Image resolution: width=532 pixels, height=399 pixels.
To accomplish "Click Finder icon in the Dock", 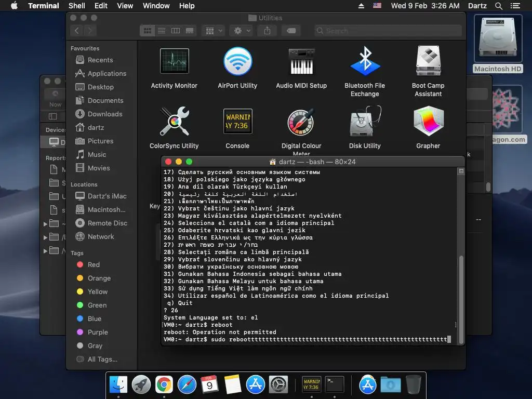I will [118, 384].
